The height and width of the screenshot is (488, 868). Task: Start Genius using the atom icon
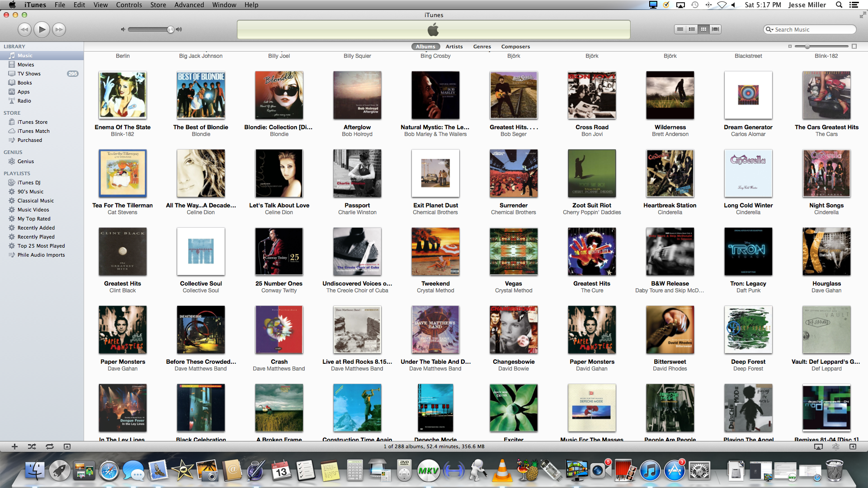835,446
